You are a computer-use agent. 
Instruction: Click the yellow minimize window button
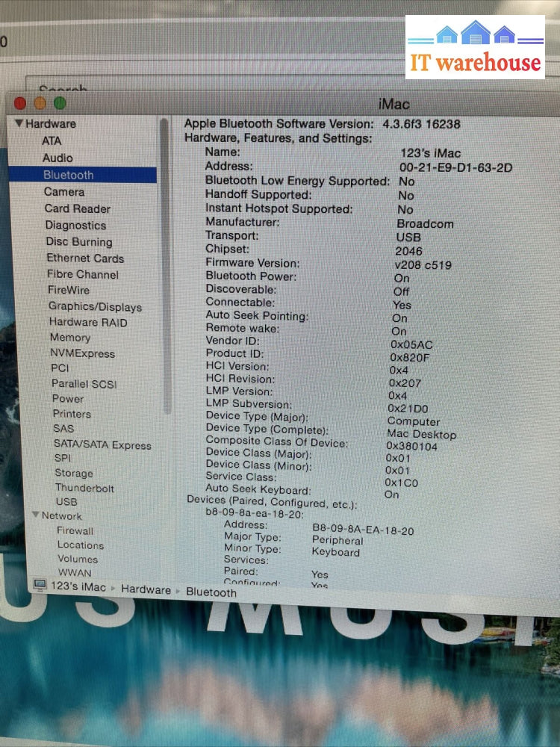coord(40,104)
